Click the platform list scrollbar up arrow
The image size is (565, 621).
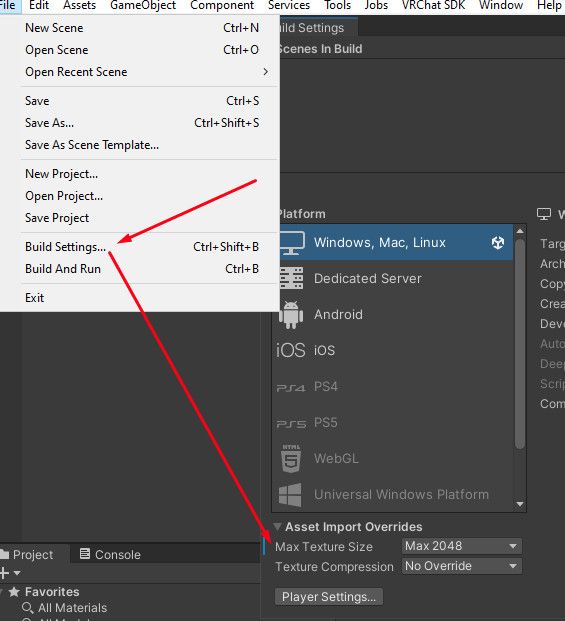(x=520, y=231)
